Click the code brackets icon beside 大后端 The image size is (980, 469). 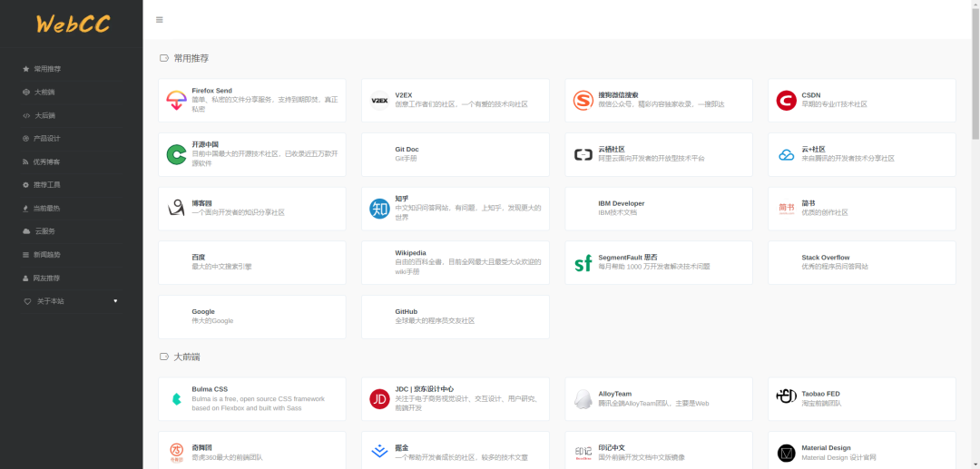25,115
